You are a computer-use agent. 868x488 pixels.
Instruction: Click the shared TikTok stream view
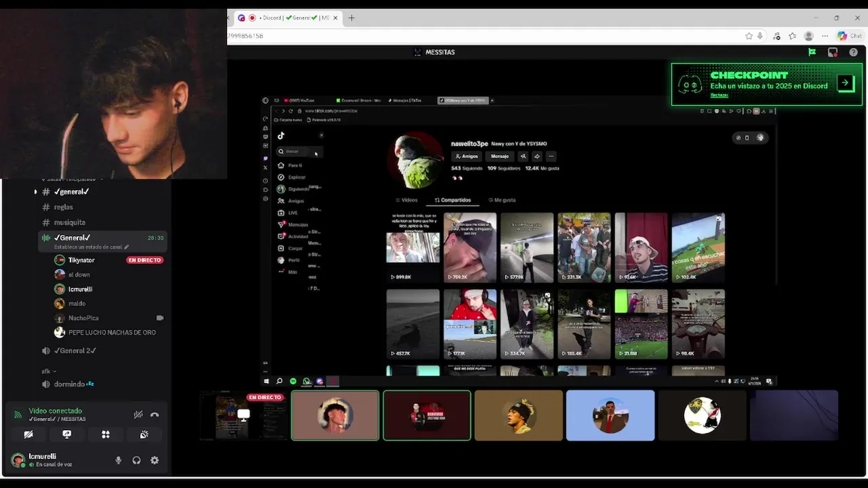coord(519,241)
